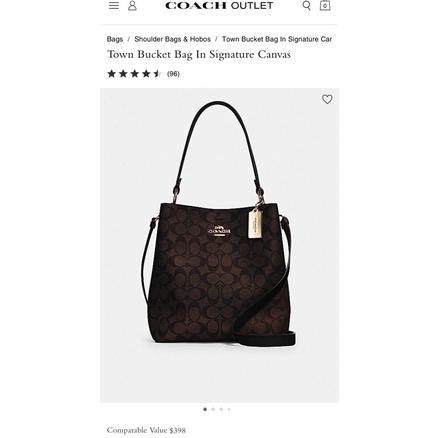Click the Town Bucket Bag product title
This screenshot has height=438, width=438.
tap(199, 54)
